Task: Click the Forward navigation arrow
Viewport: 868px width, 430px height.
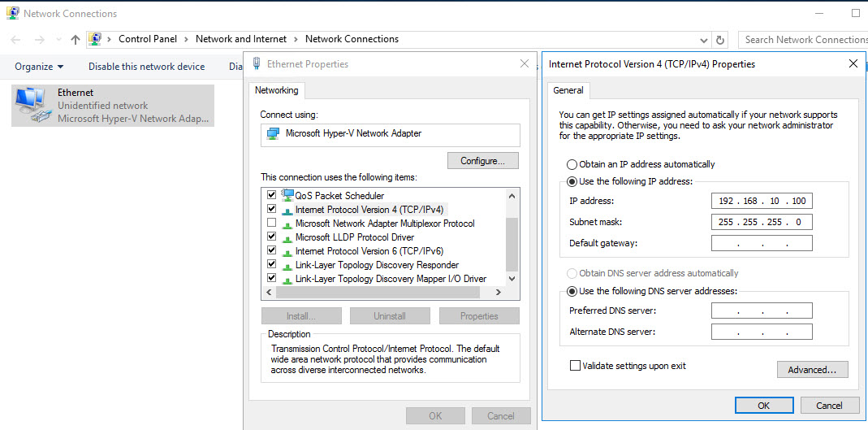Action: point(39,39)
